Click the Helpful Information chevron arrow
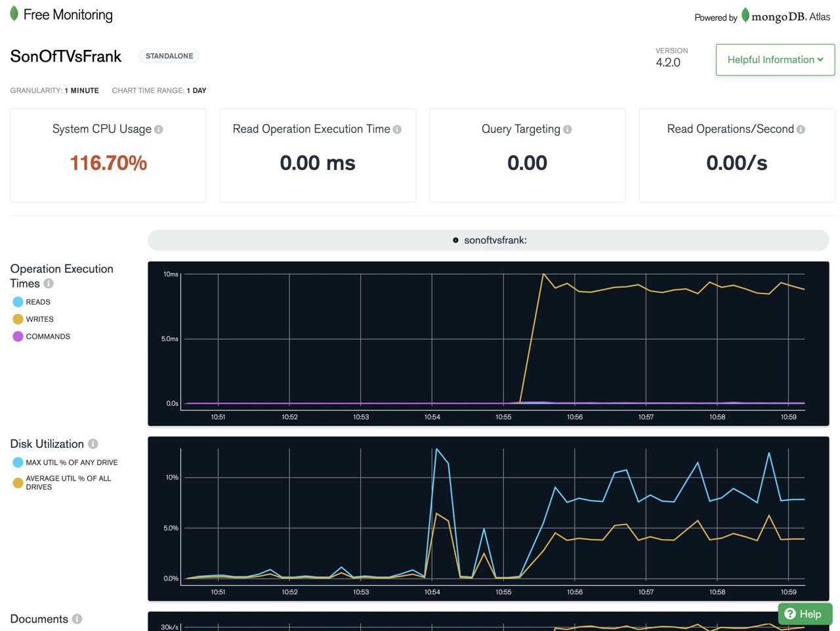 coord(820,60)
